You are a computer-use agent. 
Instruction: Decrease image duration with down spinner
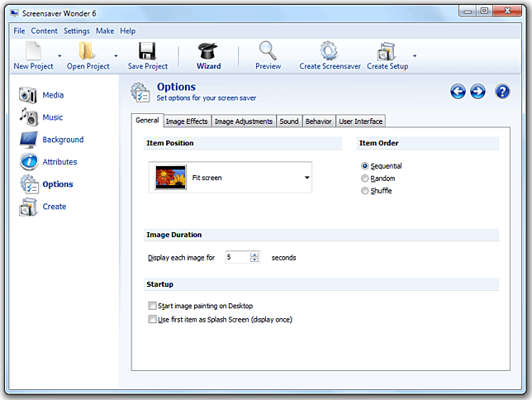pyautogui.click(x=254, y=260)
